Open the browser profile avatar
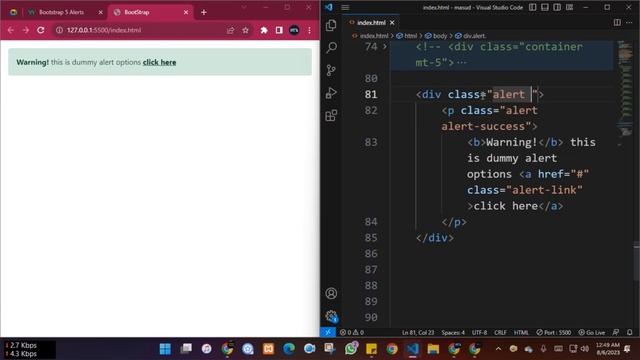The width and height of the screenshot is (640, 360). pyautogui.click(x=294, y=30)
